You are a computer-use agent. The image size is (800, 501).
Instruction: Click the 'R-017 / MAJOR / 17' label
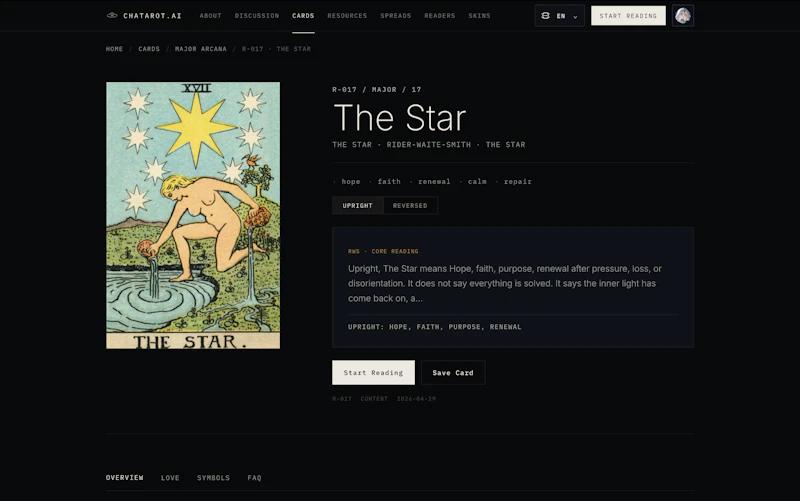tap(377, 90)
